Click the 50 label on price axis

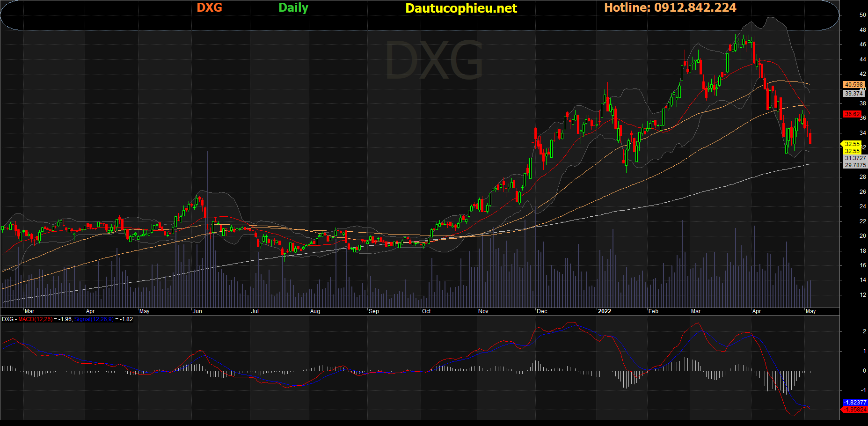[862, 15]
